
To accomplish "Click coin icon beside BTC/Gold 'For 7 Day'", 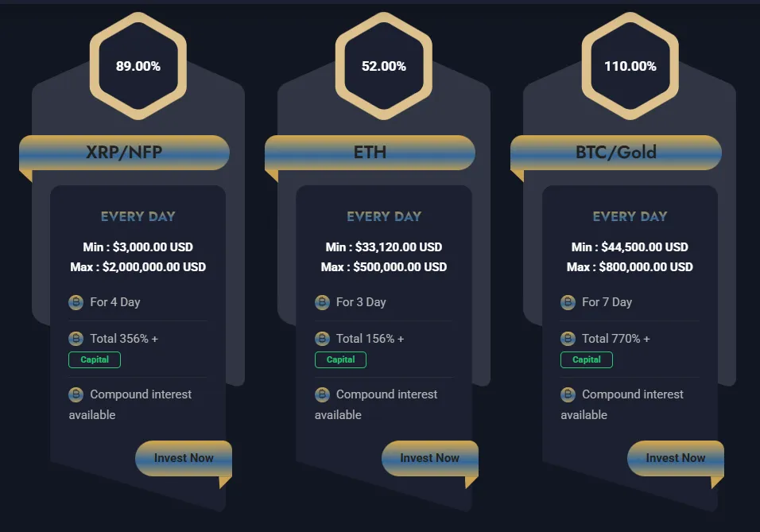I will (568, 302).
